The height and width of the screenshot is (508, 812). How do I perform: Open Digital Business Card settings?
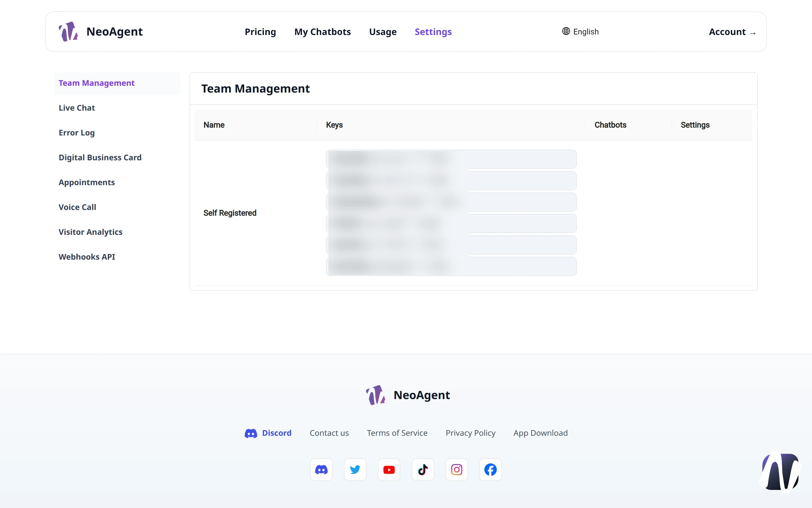pos(100,157)
